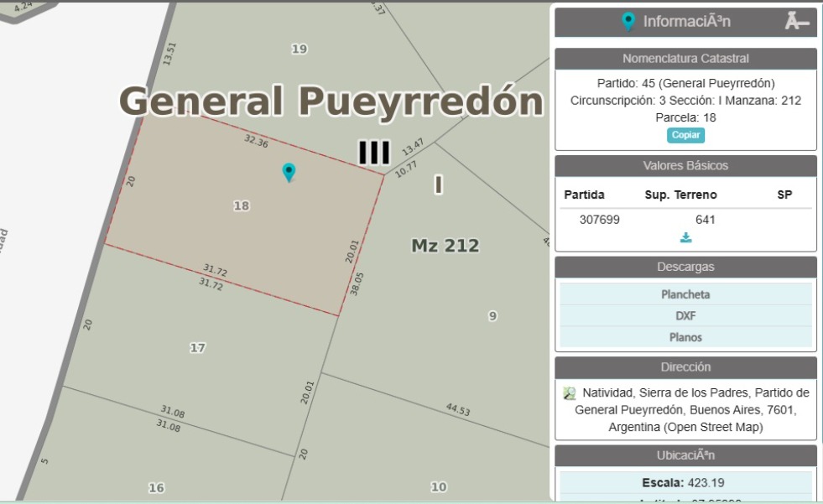Toggle the Descargas section header
The image size is (823, 504).
click(685, 268)
